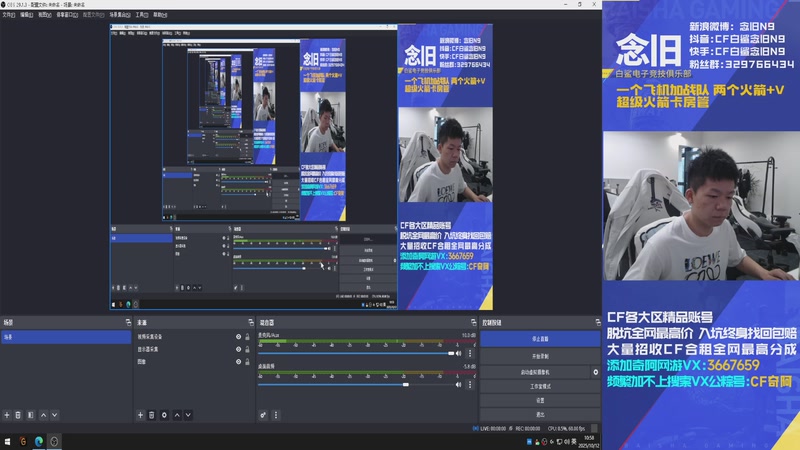Select 视频采集设备 source row
800x450 pixels.
point(194,337)
